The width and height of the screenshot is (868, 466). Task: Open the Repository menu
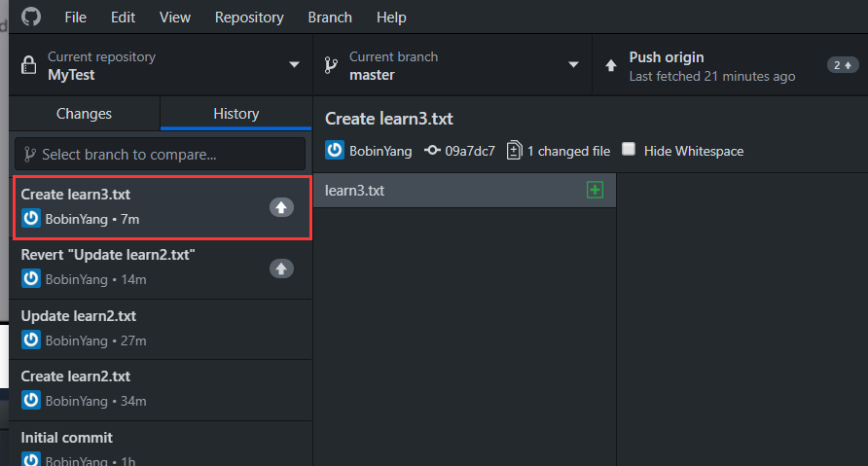(249, 18)
